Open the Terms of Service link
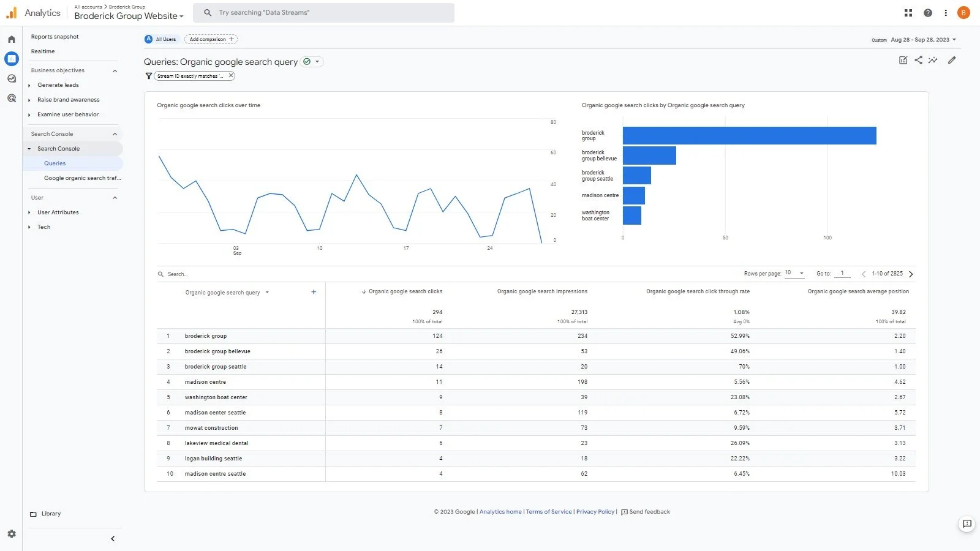The height and width of the screenshot is (551, 980). tap(548, 511)
